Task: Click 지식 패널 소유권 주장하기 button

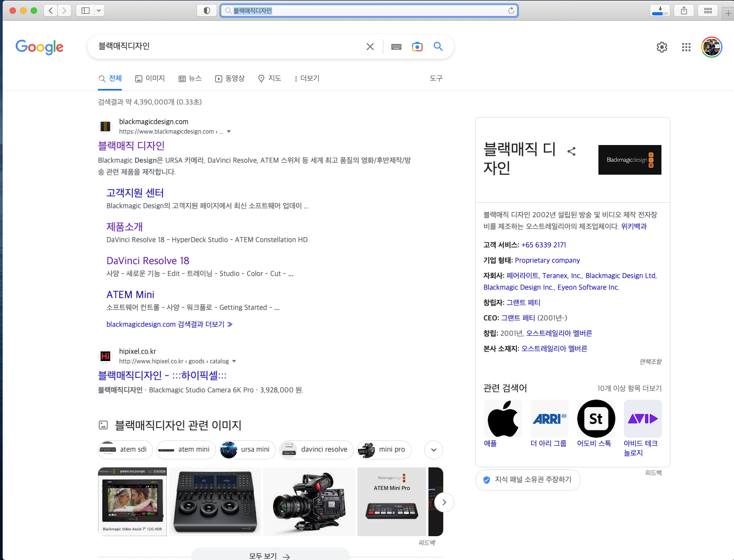Action: [528, 480]
